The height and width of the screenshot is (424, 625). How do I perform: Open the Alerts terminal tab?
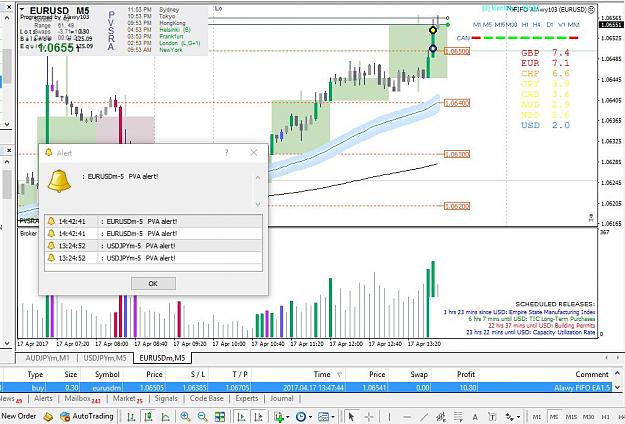(43, 398)
